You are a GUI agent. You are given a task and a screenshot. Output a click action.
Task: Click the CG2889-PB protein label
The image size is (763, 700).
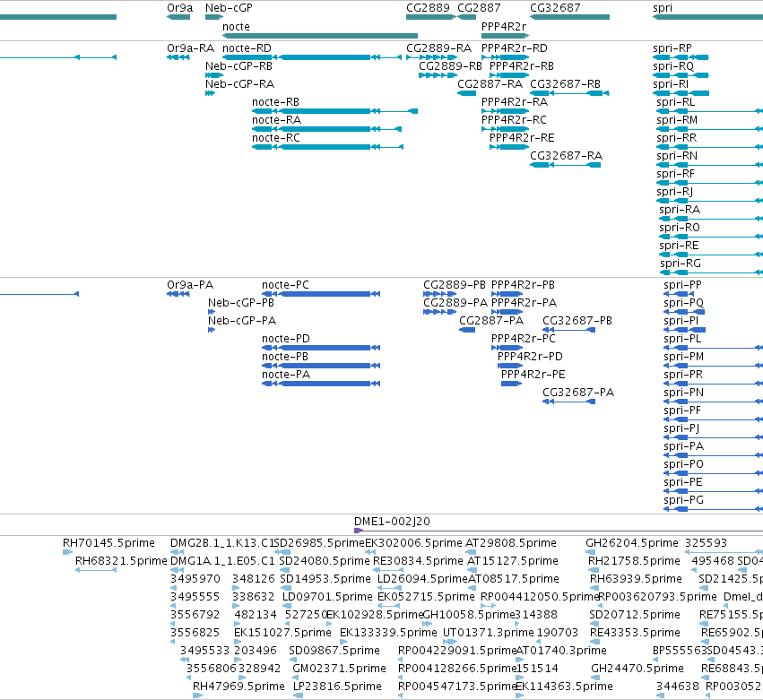[x=454, y=285]
